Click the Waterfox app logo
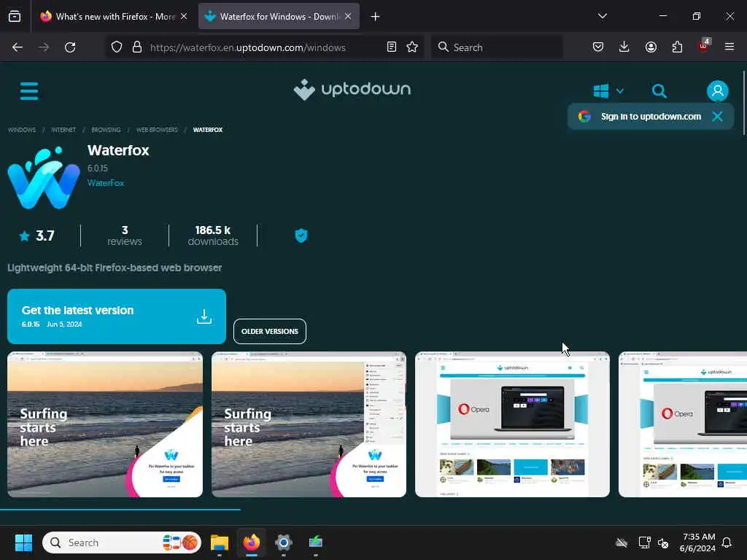Screen dimensions: 747x560 44,178
